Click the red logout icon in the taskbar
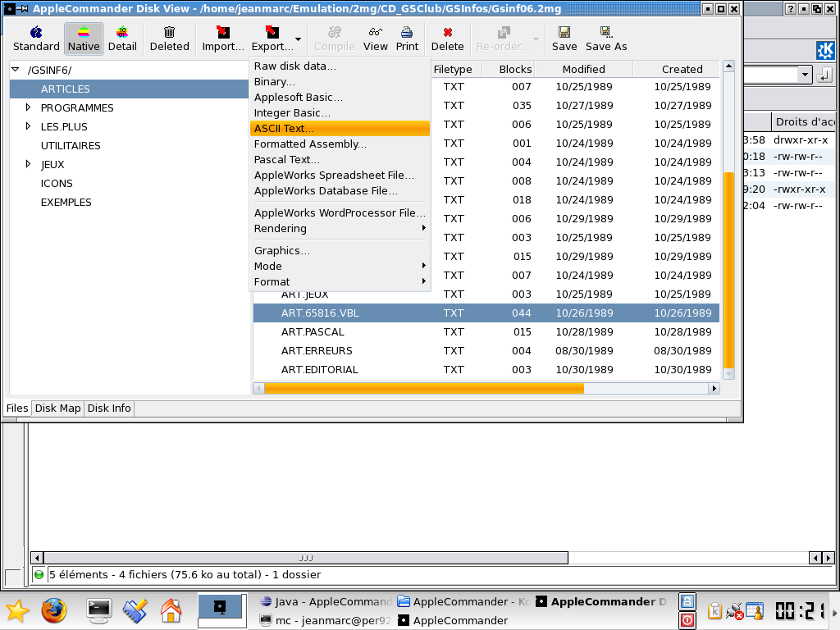The image size is (840, 630). (x=687, y=620)
